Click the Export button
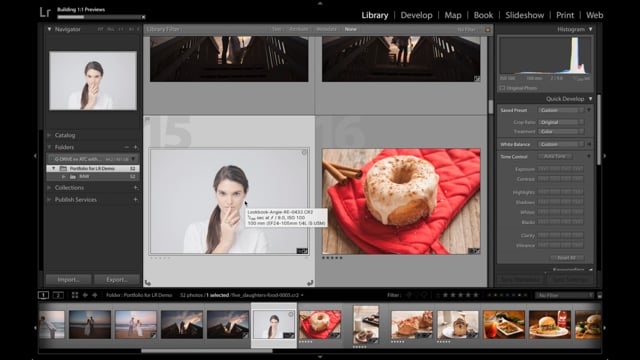 [x=117, y=280]
